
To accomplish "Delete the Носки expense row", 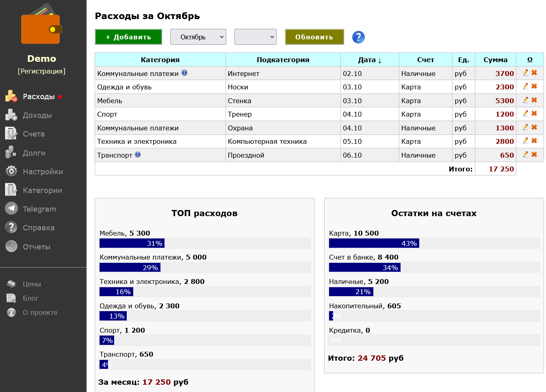I will [534, 87].
